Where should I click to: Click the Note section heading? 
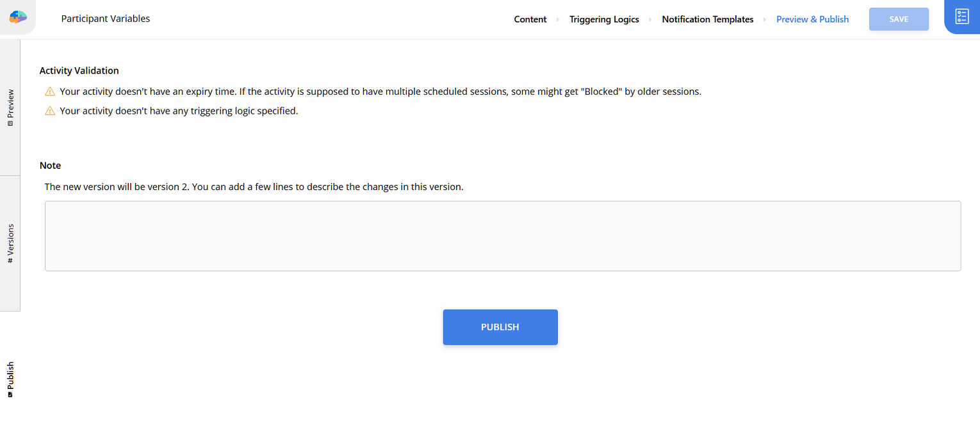coord(50,165)
